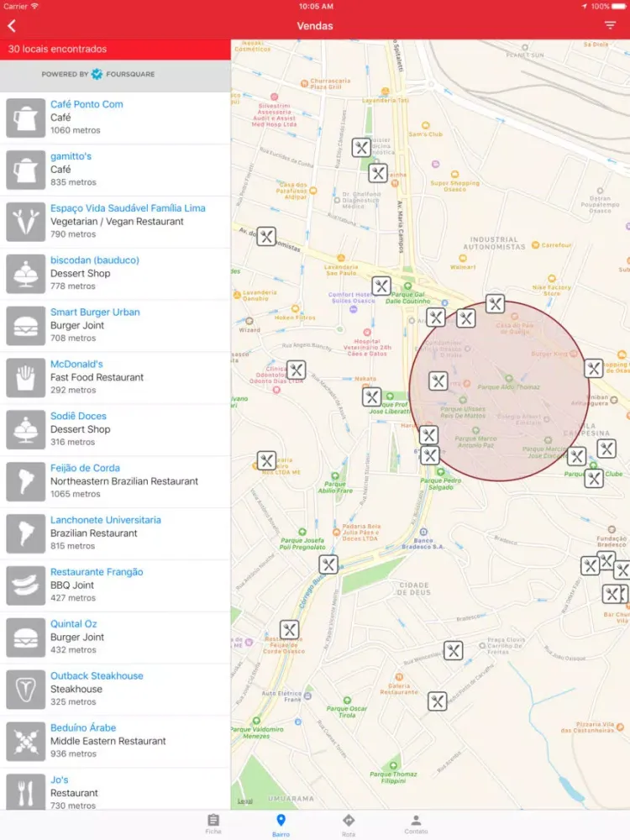Select restaurant pin on Córrego Bussocaba road

pyautogui.click(x=328, y=564)
